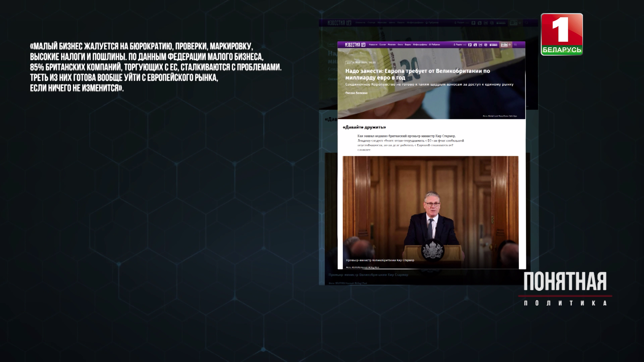This screenshot has height=362, width=644.
Task: Open the Новости menu item
Action: pos(373,45)
